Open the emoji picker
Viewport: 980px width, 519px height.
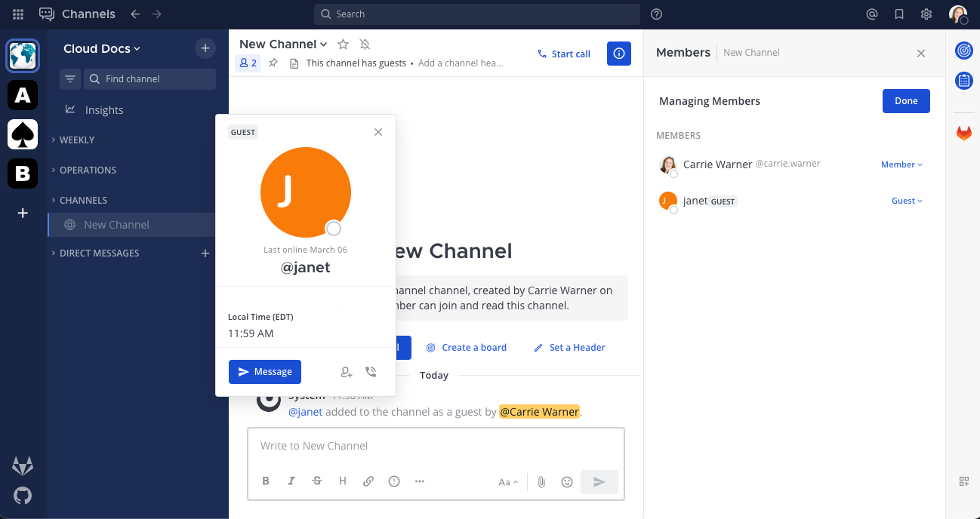567,482
